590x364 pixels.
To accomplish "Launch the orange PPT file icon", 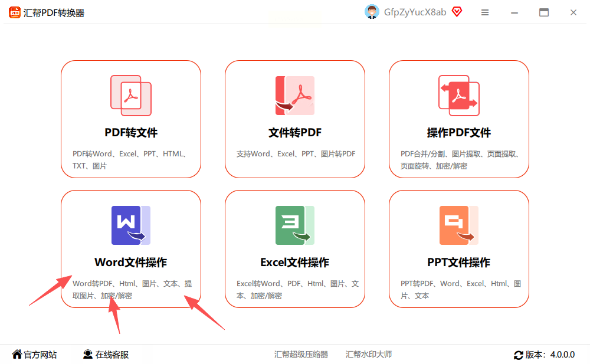I will point(458,225).
